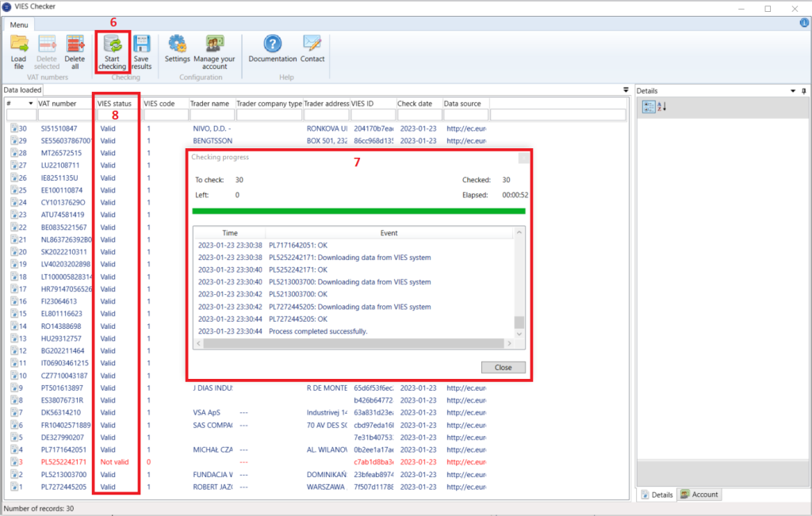Screen dimensions: 812x516
Task: Open the Menu ribbon tab
Action: (x=18, y=24)
